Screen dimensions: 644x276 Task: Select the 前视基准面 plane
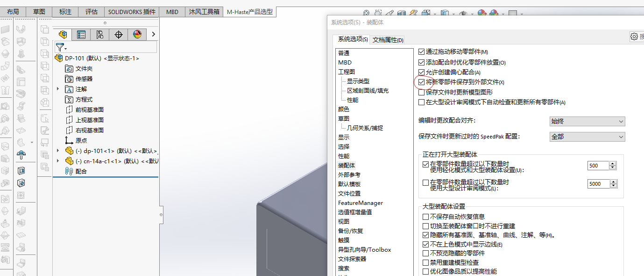click(84, 109)
